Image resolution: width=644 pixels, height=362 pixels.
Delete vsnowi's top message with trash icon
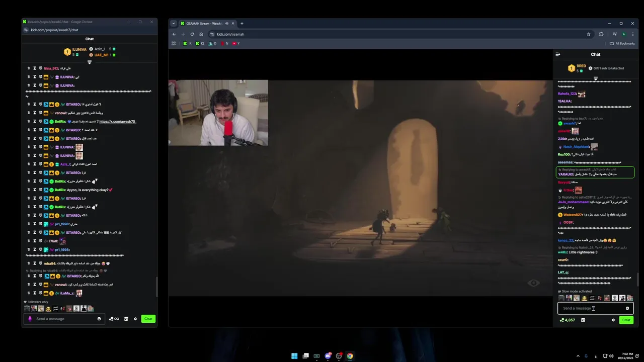[29, 113]
